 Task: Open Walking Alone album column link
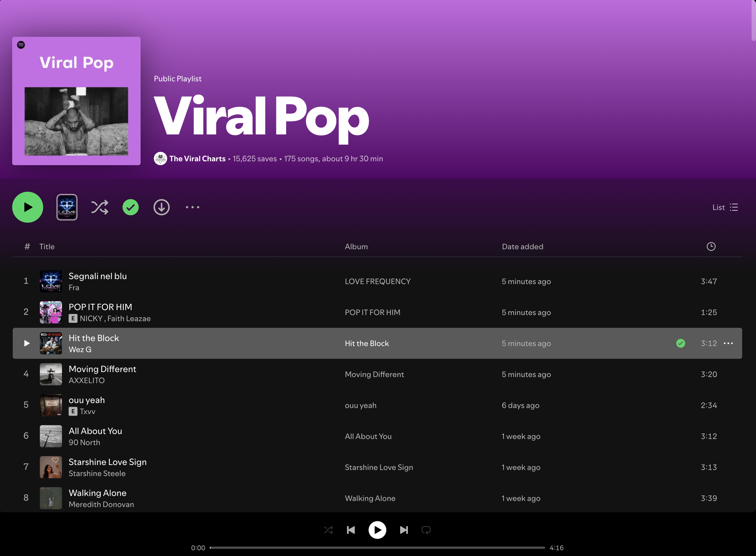[370, 498]
